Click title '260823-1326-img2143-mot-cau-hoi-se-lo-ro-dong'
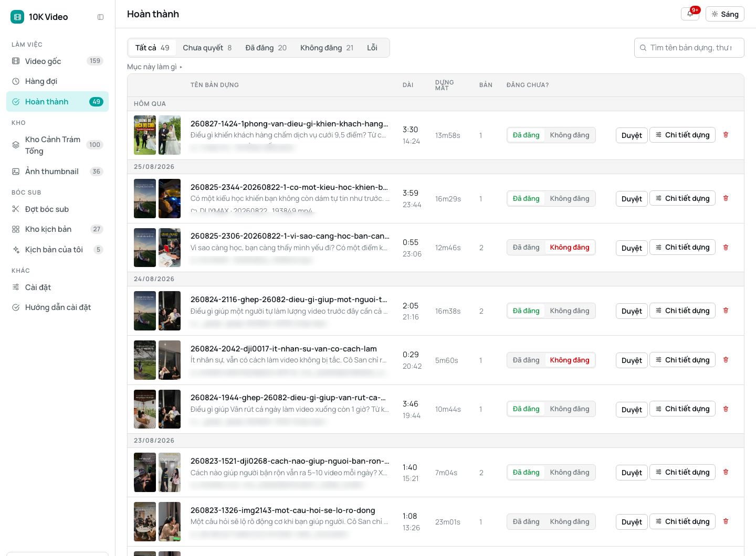The width and height of the screenshot is (756, 556). [x=283, y=510]
